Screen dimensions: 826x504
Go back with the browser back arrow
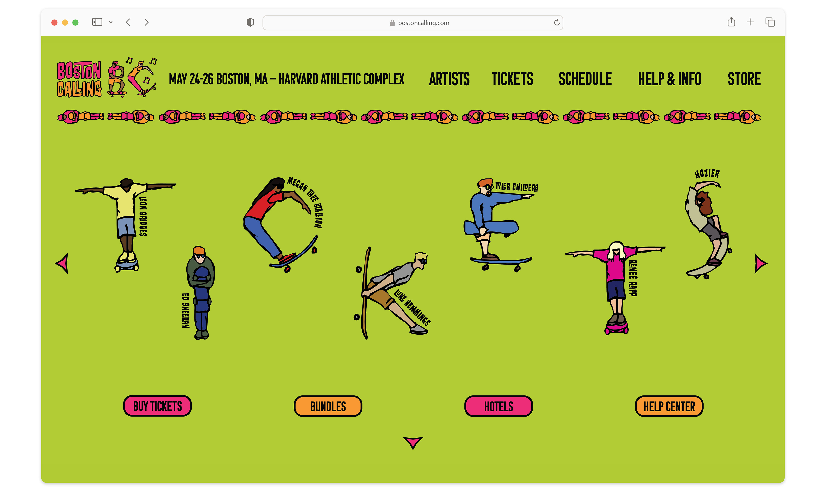(x=128, y=22)
